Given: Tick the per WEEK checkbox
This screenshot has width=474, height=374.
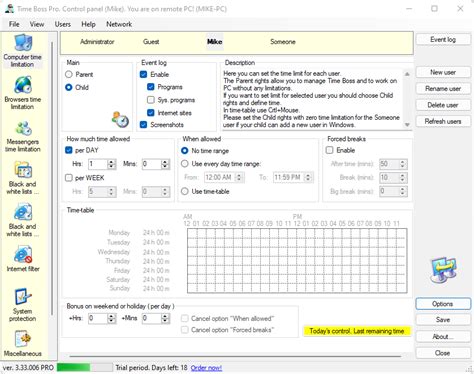Looking at the screenshot, I should (69, 178).
